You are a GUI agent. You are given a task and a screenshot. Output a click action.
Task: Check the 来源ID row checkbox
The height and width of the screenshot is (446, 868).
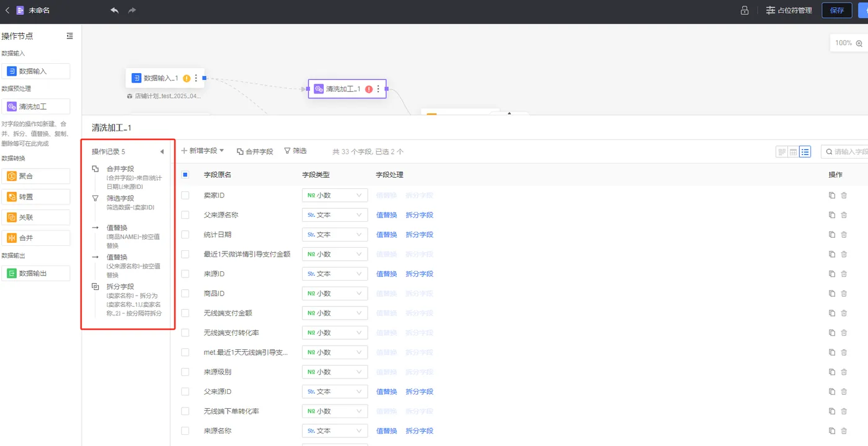[185, 274]
